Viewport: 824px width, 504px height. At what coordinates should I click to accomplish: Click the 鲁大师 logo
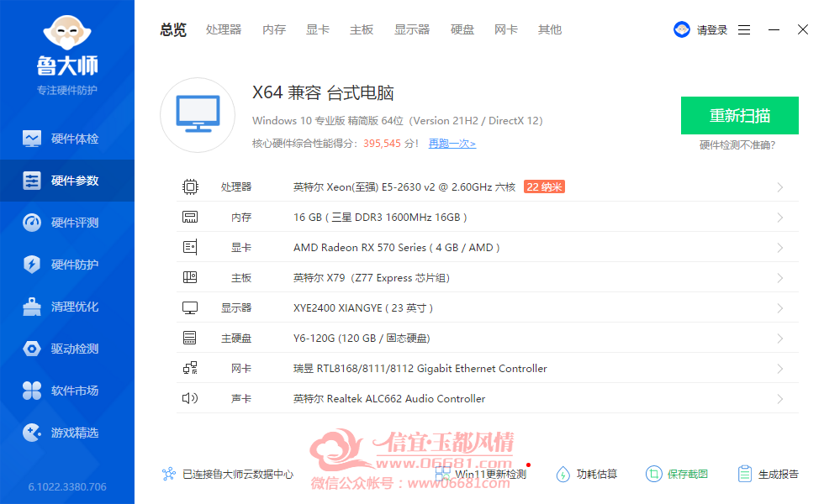click(x=67, y=46)
